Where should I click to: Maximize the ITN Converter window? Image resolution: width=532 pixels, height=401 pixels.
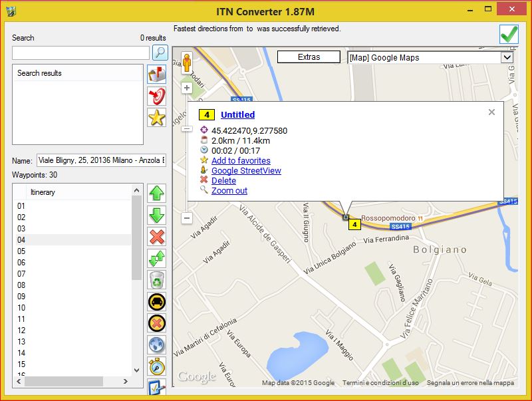488,9
